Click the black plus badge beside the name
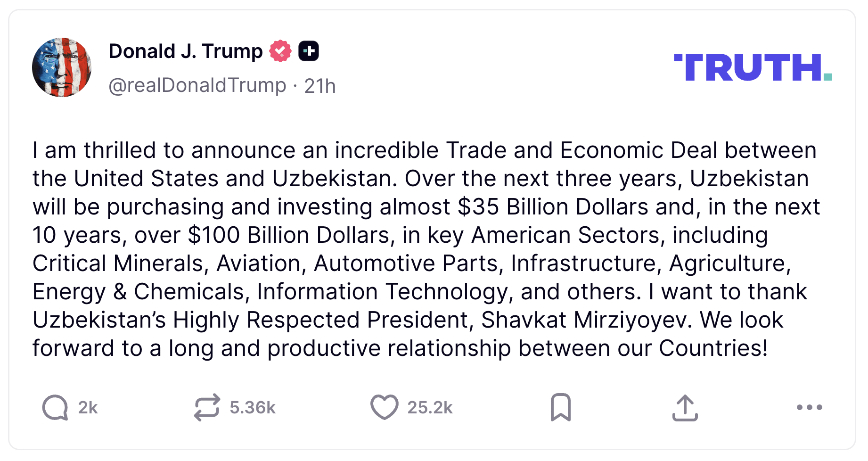The height and width of the screenshot is (461, 868). coord(309,51)
